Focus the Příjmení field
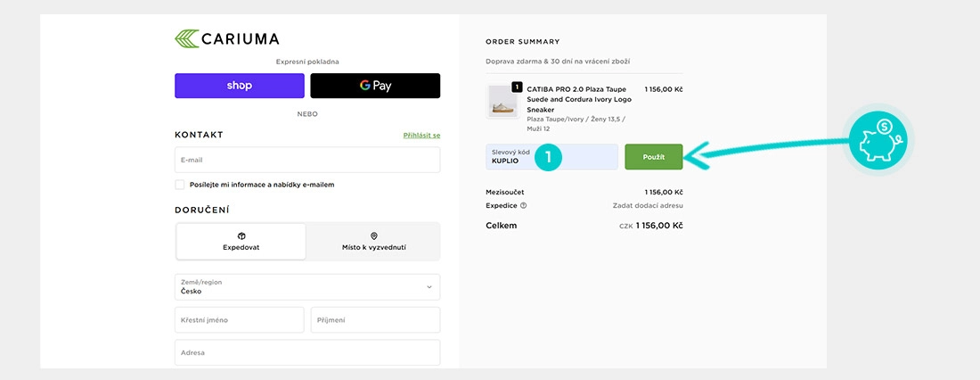This screenshot has width=980, height=380. tap(376, 320)
